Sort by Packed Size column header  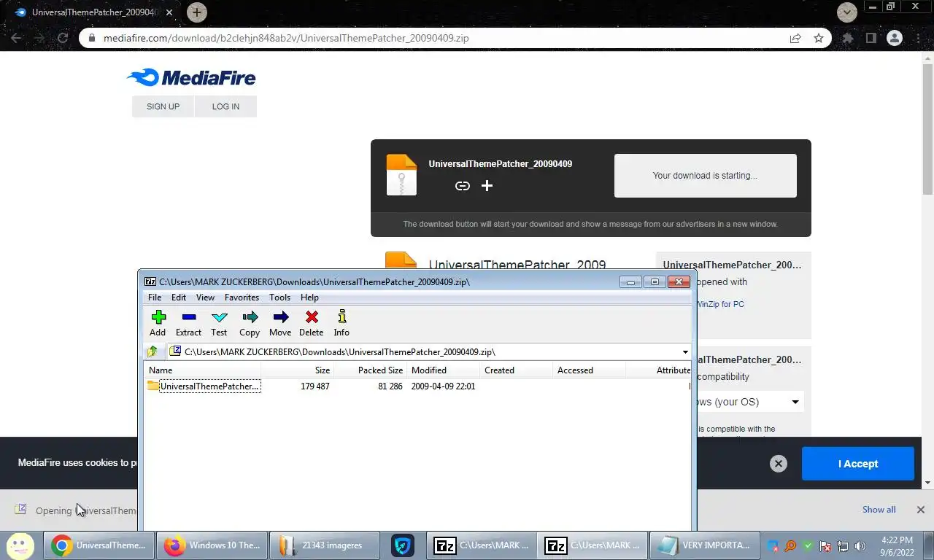[370, 370]
